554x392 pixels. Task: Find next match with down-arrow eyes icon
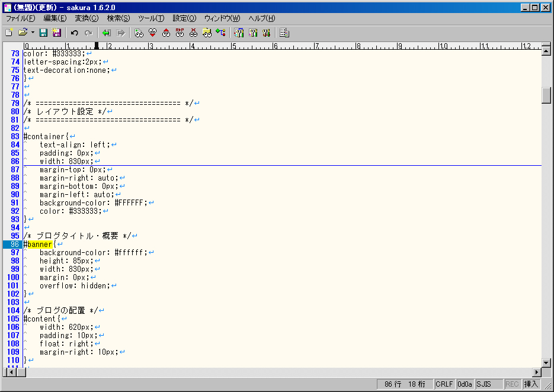153,33
